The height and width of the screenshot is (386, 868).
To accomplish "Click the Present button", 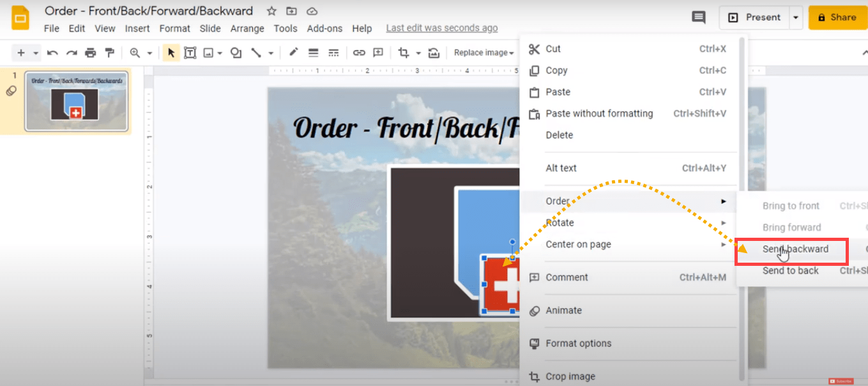I will coord(754,18).
